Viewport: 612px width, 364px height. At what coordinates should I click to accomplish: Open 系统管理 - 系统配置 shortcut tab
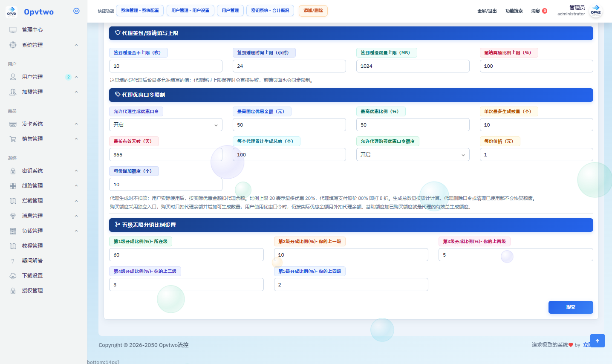[140, 11]
